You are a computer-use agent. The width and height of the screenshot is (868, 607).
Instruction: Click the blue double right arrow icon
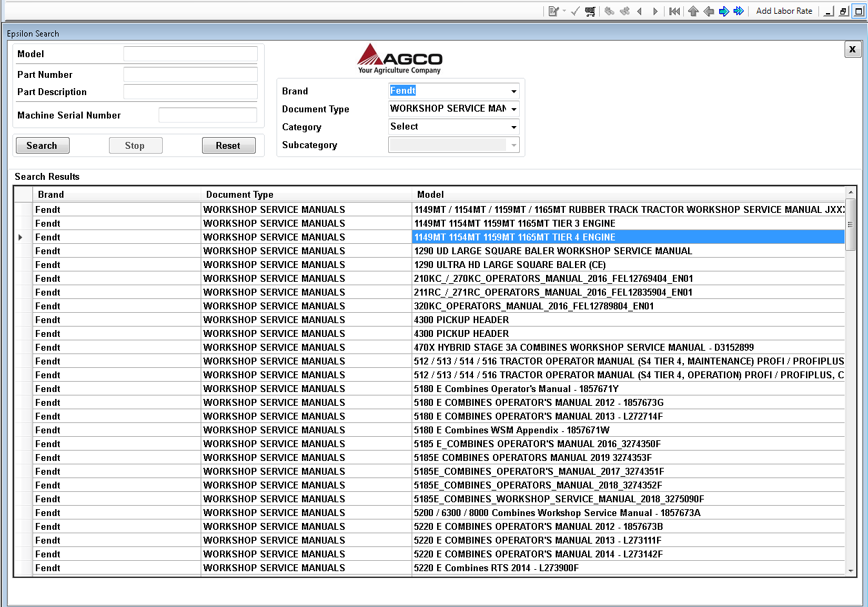pos(738,11)
